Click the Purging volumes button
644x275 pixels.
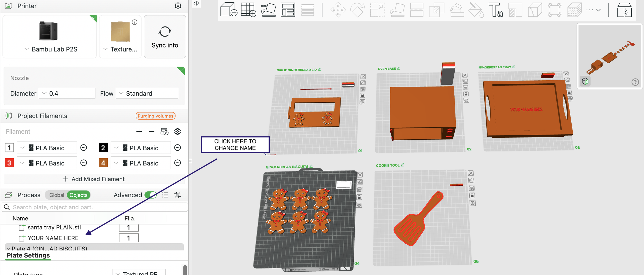point(155,116)
